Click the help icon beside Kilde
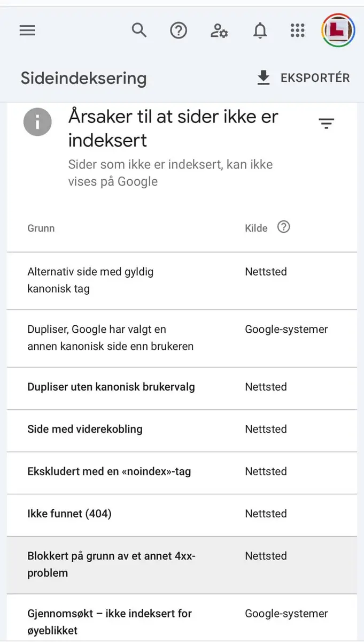This screenshot has width=364, height=642. 284,227
